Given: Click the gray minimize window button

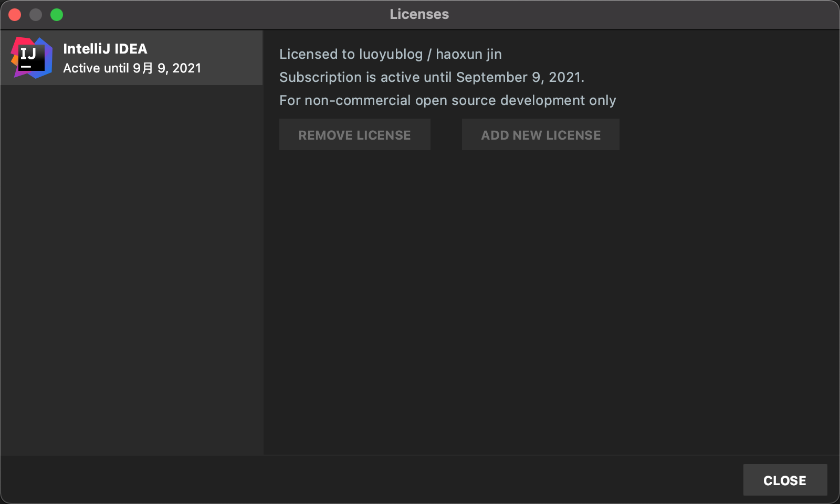Looking at the screenshot, I should click(36, 15).
